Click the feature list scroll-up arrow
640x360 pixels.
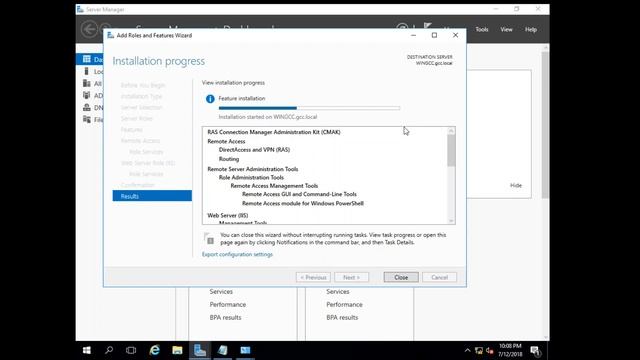pos(451,131)
